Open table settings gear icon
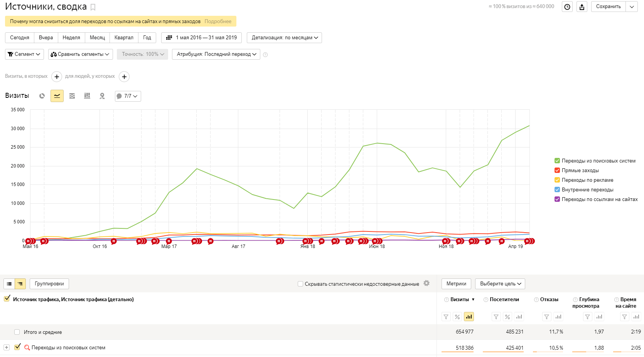 pyautogui.click(x=427, y=283)
